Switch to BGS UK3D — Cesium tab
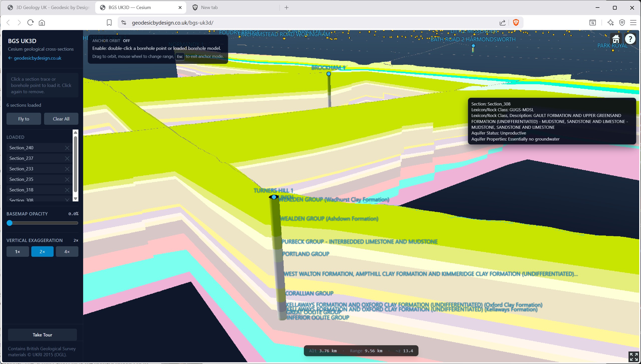This screenshot has height=364, width=641. (x=140, y=8)
